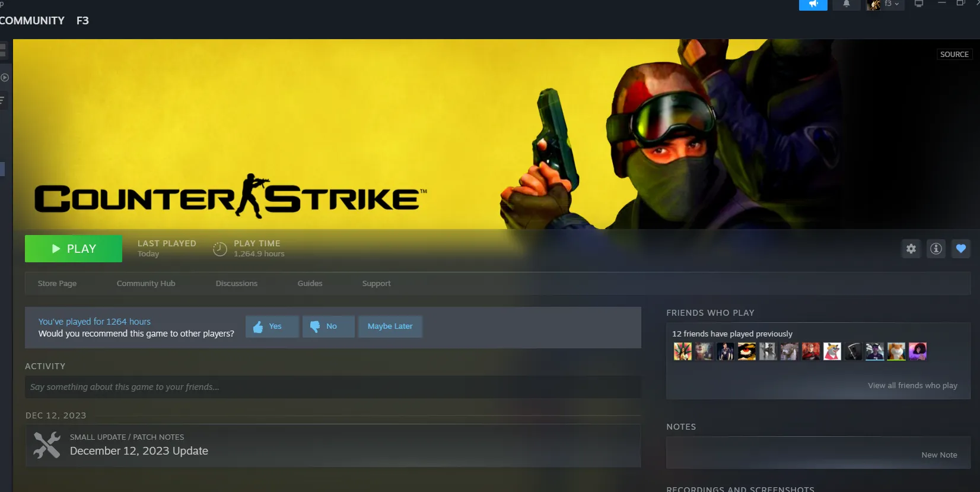View all friends who play

pyautogui.click(x=912, y=386)
